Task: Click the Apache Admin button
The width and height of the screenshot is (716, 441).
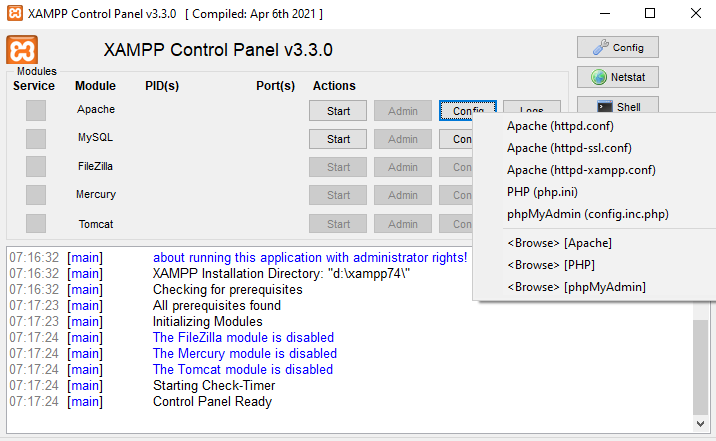Action: pos(403,111)
